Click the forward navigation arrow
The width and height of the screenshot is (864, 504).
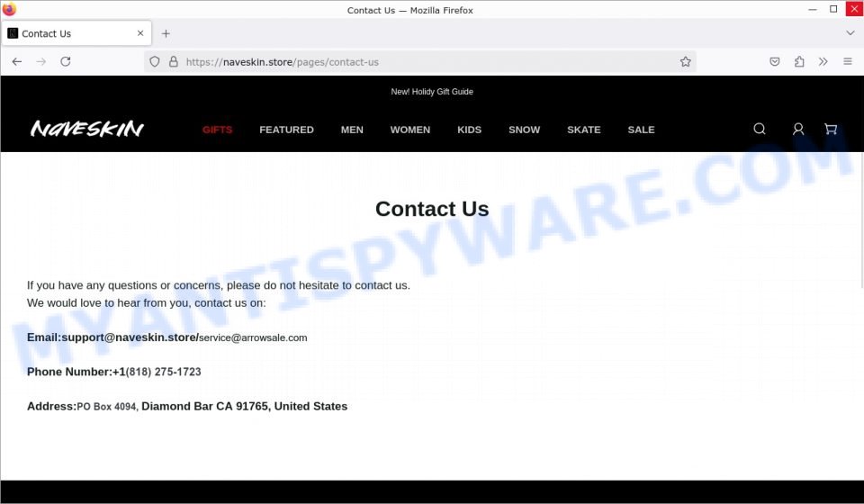41,62
